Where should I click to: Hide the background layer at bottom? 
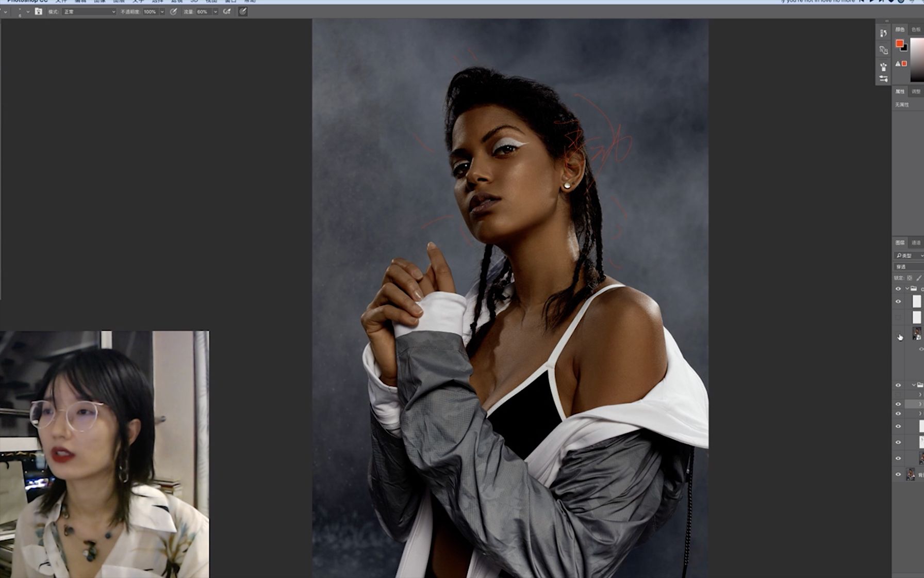coord(898,474)
